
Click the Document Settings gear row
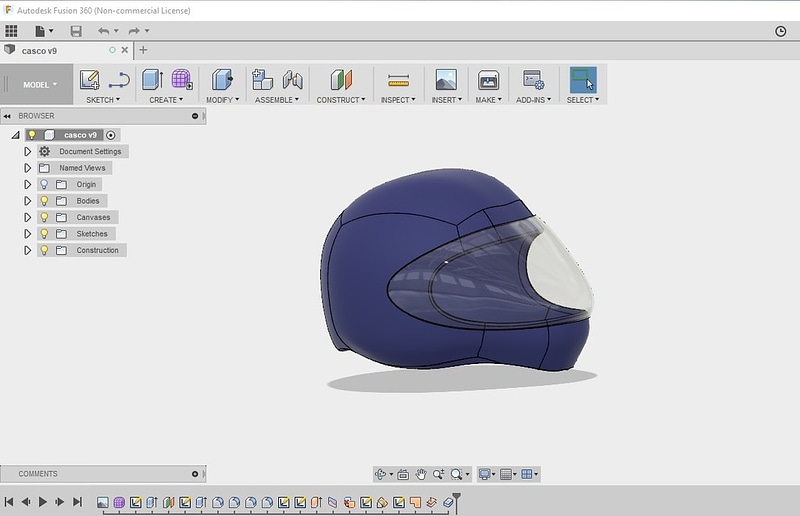[83, 152]
